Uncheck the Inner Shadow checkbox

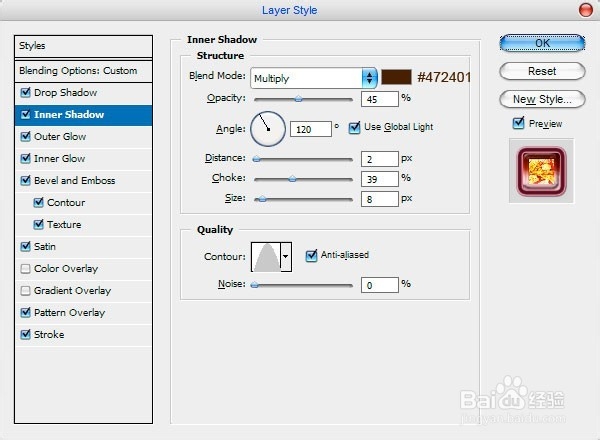pyautogui.click(x=26, y=114)
